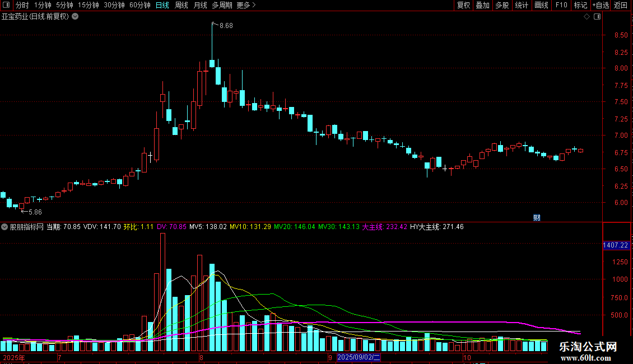The image size is (633, 364).
Task: Click the 财 financial marker icon
Action: (x=537, y=217)
